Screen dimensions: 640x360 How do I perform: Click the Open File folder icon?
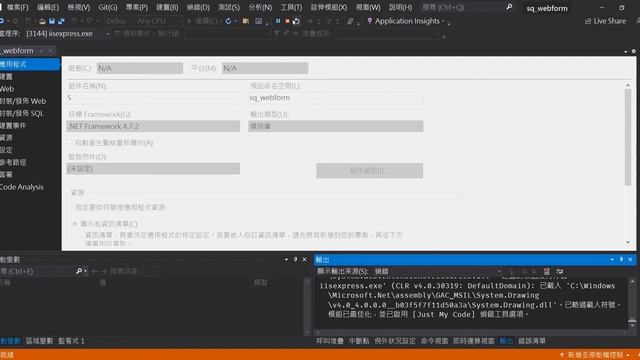(x=42, y=21)
